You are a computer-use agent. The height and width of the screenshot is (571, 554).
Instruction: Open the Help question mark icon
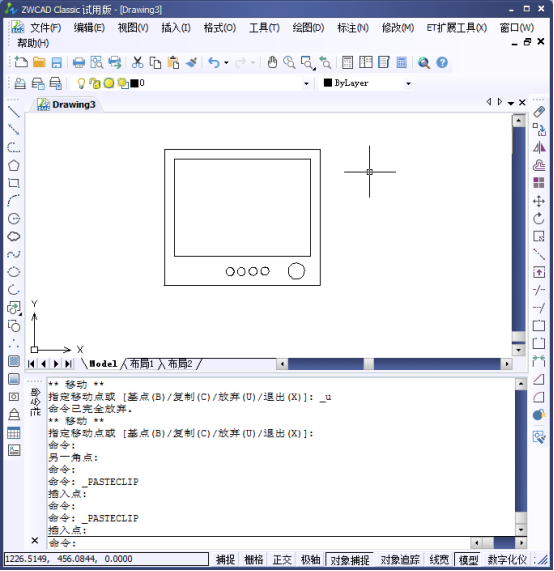click(442, 62)
